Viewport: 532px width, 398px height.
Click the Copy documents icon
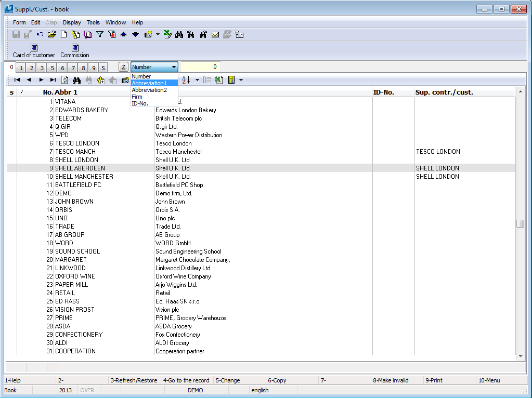pos(75,34)
